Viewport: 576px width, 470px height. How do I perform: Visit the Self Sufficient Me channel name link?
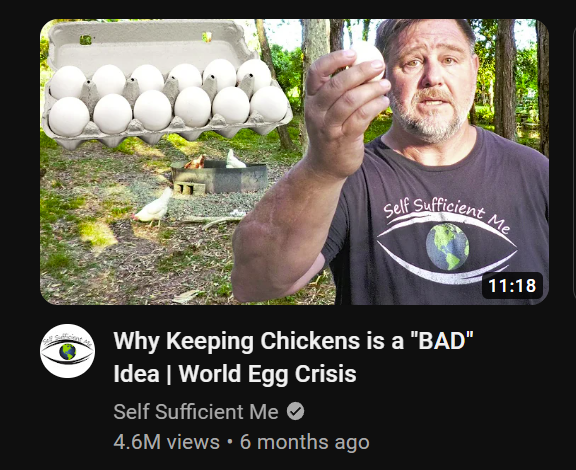tap(196, 411)
